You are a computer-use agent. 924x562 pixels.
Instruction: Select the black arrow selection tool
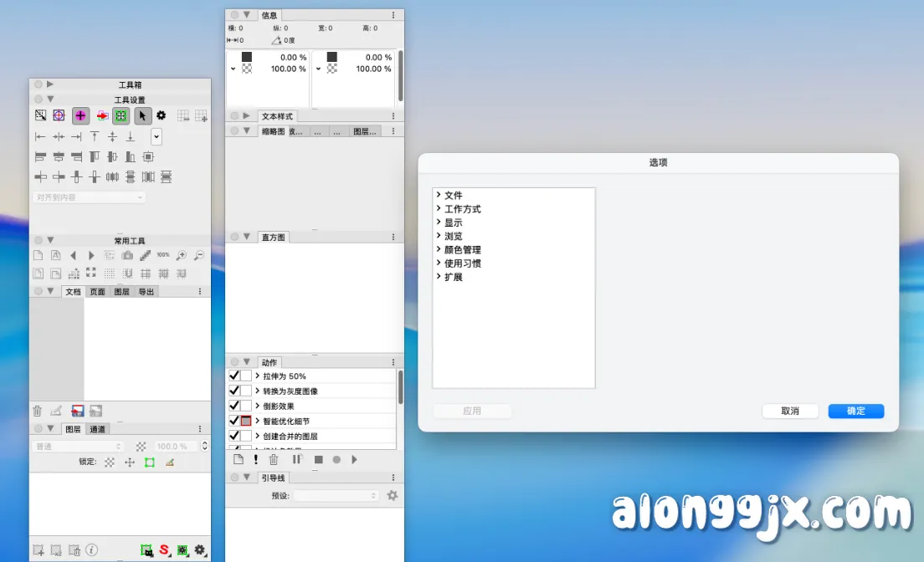[x=141, y=116]
